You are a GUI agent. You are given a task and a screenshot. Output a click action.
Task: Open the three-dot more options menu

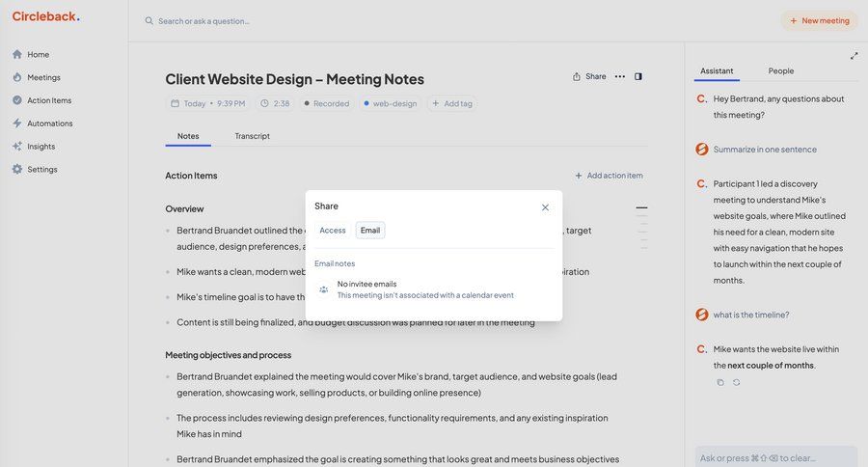tap(620, 76)
